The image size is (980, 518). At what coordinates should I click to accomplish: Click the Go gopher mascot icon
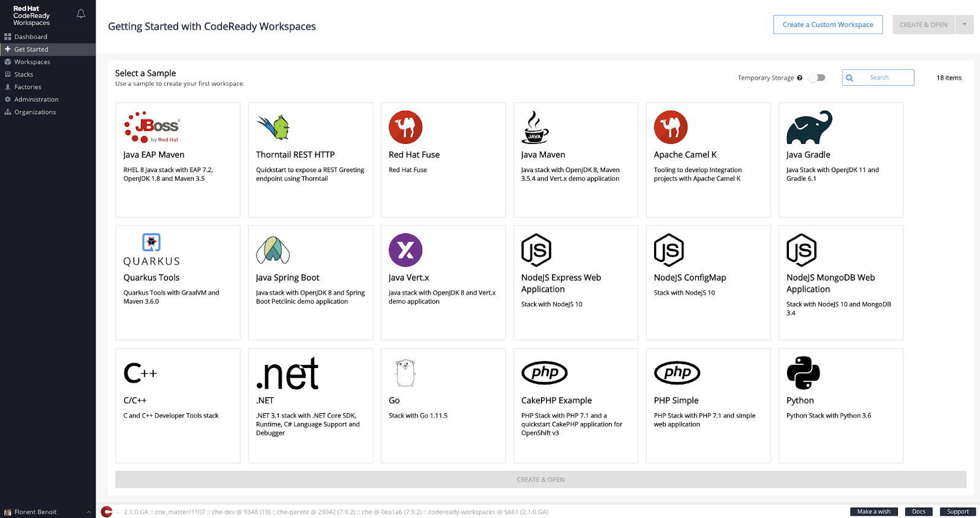(x=405, y=373)
